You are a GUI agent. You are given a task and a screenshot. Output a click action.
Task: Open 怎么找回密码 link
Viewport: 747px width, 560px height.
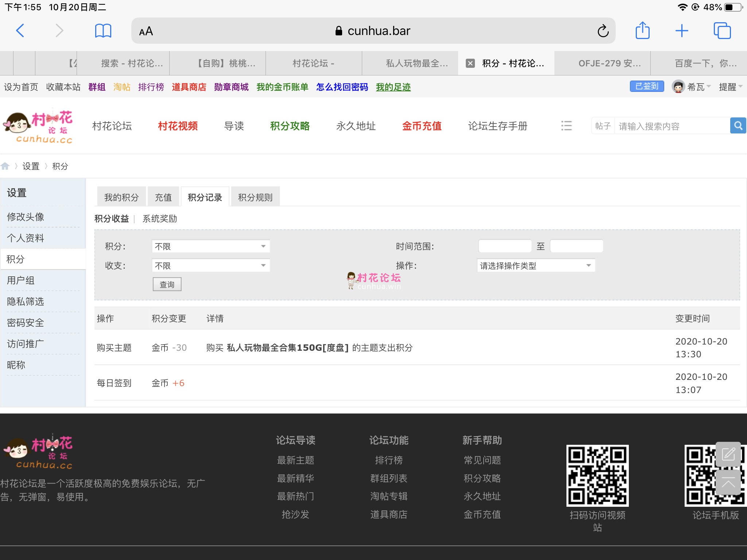click(342, 87)
